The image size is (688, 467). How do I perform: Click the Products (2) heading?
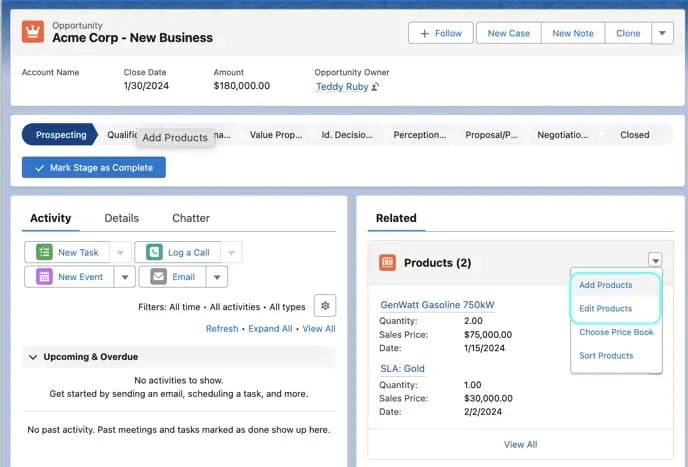coord(437,263)
